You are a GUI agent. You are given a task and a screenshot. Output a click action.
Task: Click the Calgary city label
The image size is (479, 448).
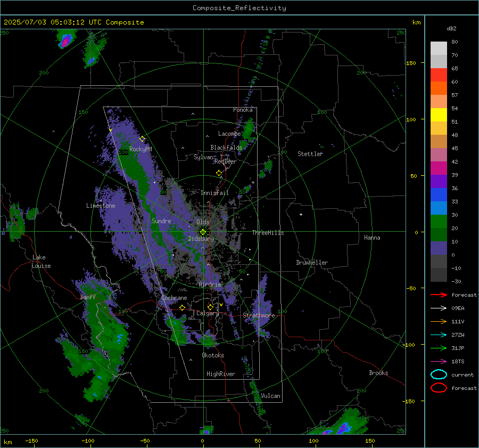click(208, 313)
